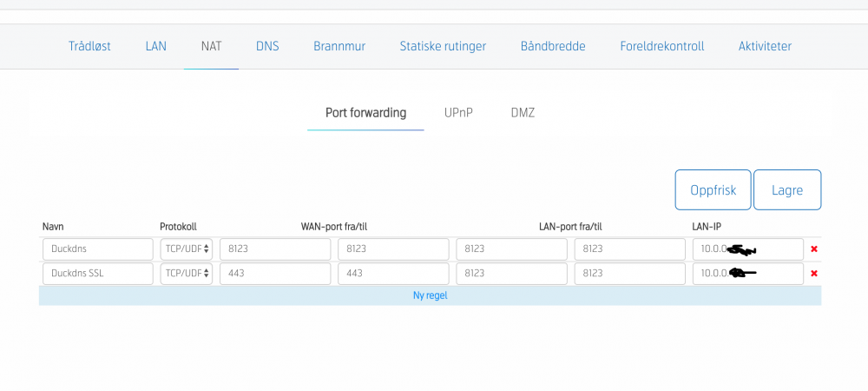Open the DMZ sub-tab
Image resolution: width=868 pixels, height=391 pixels.
[x=523, y=113]
